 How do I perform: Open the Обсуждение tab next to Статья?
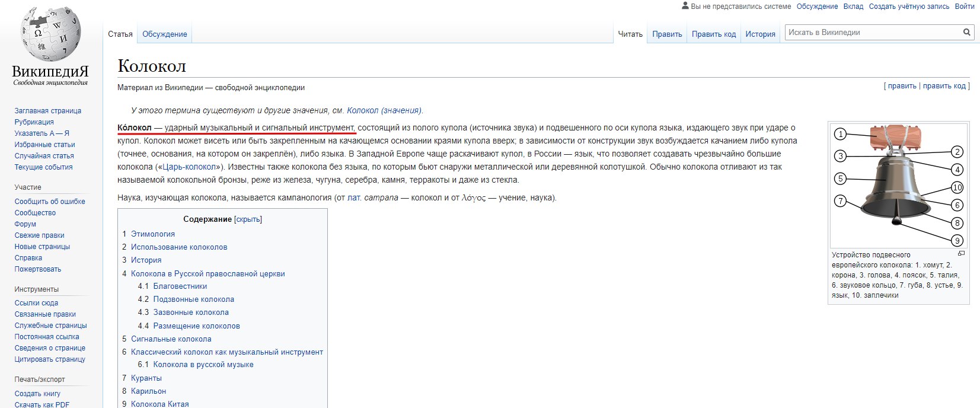165,34
